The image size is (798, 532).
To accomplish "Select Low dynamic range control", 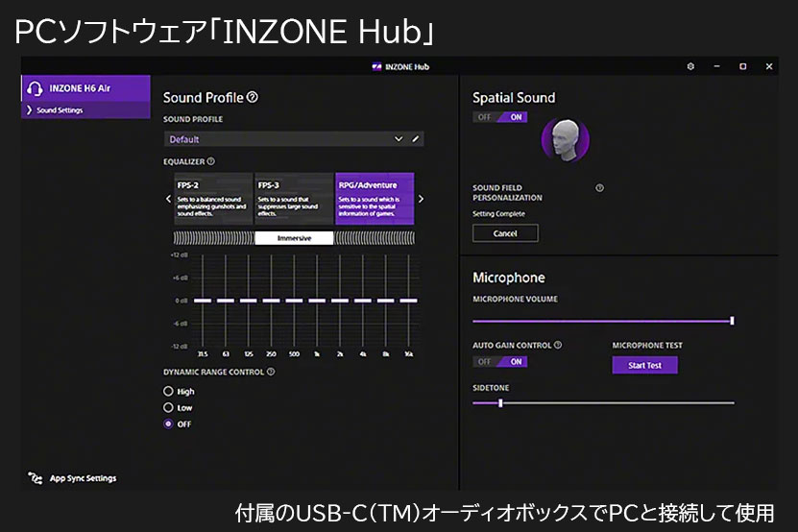I will click(168, 407).
